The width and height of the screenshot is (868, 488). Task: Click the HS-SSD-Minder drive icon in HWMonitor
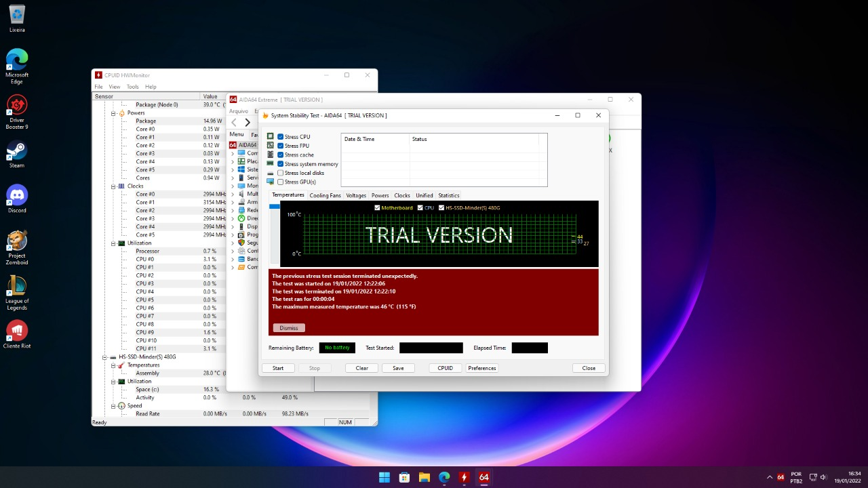click(x=113, y=357)
